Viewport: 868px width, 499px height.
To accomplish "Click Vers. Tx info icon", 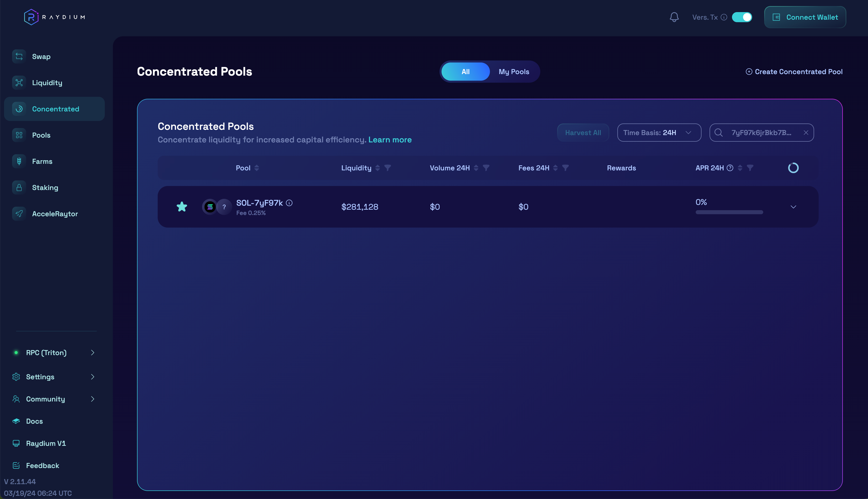I will point(723,17).
